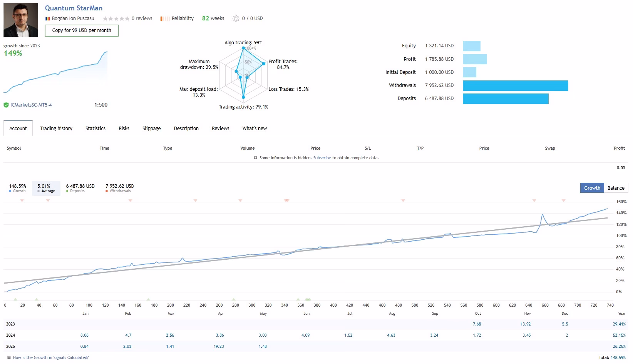Open the Risks tab
The height and width of the screenshot is (364, 633).
pos(124,129)
